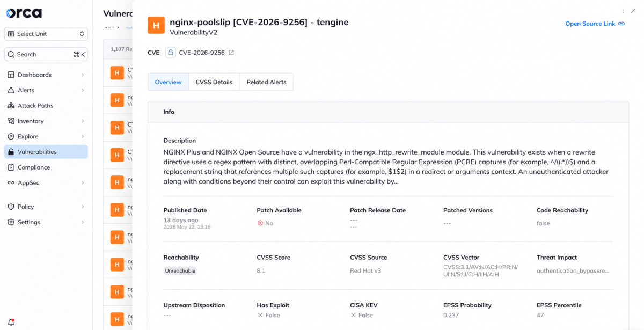Expand the Policy chevron

pos(83,207)
